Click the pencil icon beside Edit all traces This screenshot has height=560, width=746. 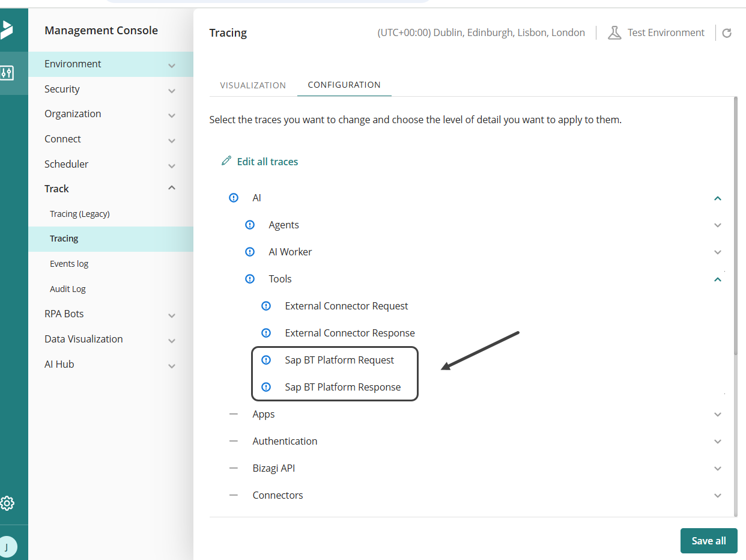click(x=226, y=161)
